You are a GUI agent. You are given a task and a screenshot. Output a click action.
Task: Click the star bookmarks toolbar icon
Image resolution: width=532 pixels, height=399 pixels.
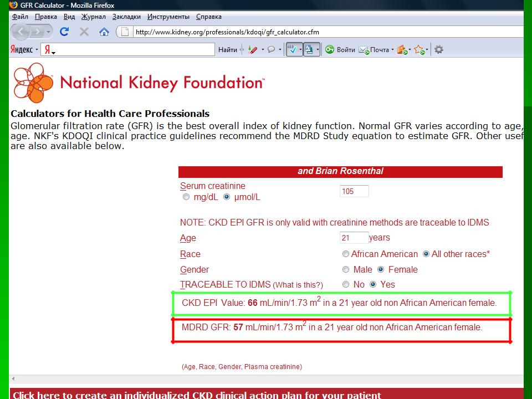pos(420,50)
